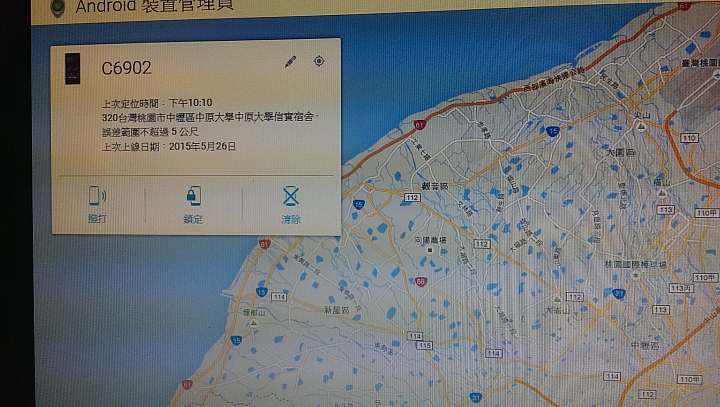
Task: Click the locate device crosshair icon
Action: coord(319,61)
